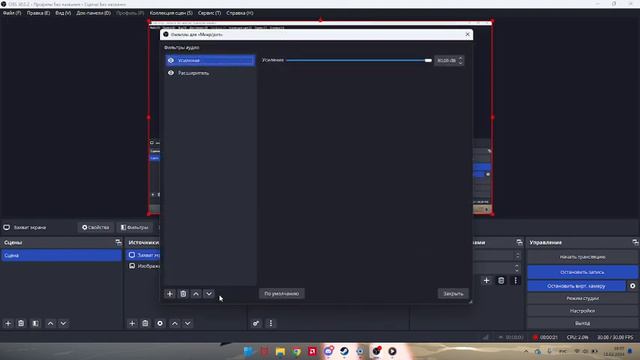Click the CPU usage status text

(x=577, y=338)
